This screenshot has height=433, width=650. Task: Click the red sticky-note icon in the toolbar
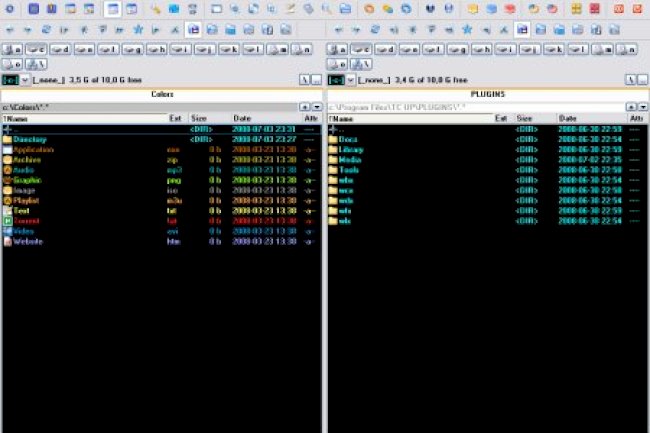(x=510, y=9)
